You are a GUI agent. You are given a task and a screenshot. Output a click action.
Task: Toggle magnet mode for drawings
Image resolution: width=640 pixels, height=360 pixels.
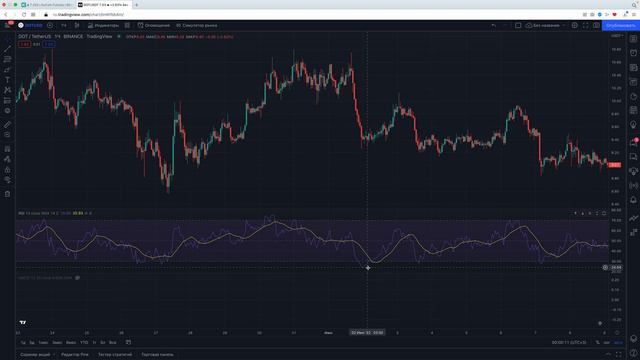pos(7,149)
